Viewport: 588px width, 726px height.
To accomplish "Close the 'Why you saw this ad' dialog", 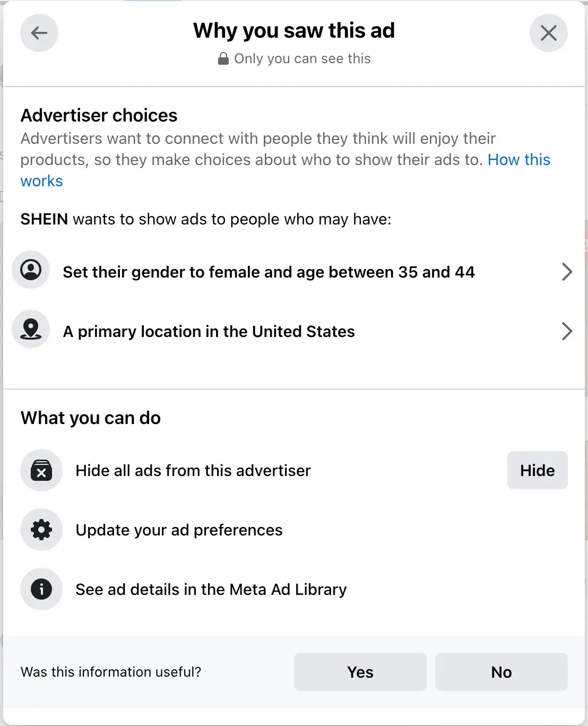I will tap(548, 33).
